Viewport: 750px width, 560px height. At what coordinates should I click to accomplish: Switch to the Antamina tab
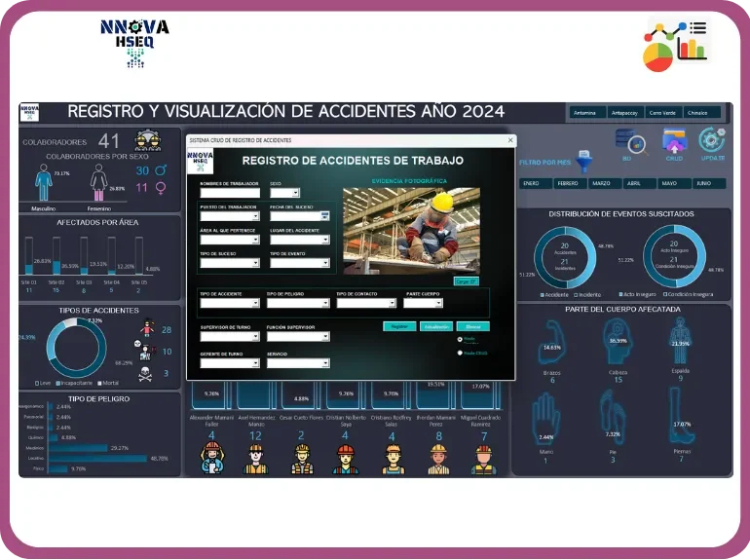coord(585,113)
